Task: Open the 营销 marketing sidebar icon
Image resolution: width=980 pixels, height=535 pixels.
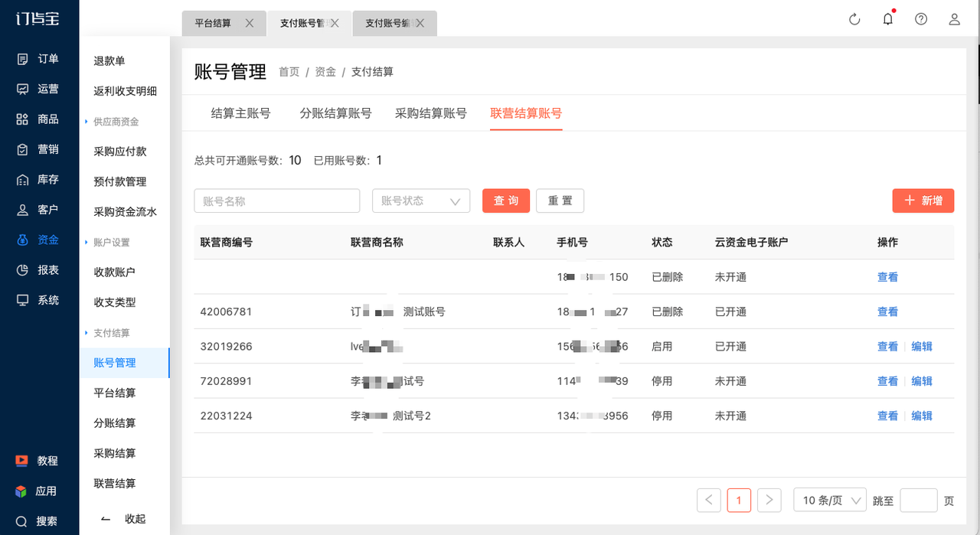Action: tap(23, 149)
